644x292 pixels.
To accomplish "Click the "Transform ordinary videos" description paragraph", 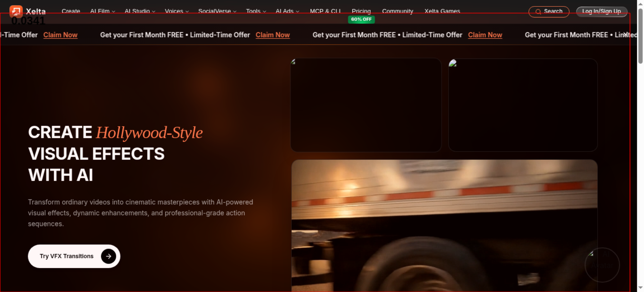I will 140,213.
